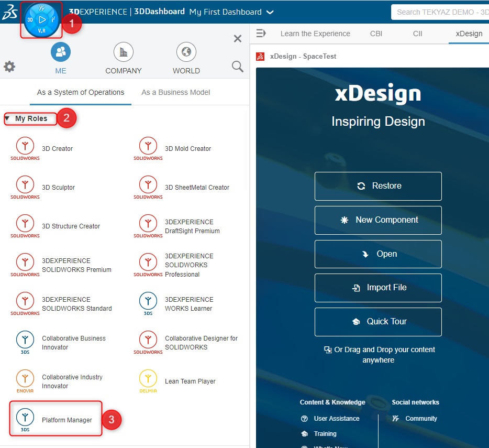This screenshot has width=489, height=448.
Task: Open the Learn the Experience tab
Action: pos(315,33)
